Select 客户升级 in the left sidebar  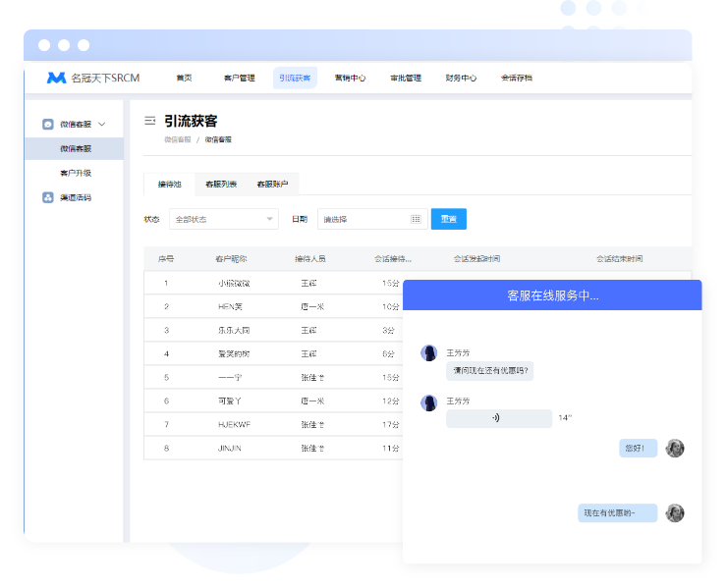(x=76, y=173)
